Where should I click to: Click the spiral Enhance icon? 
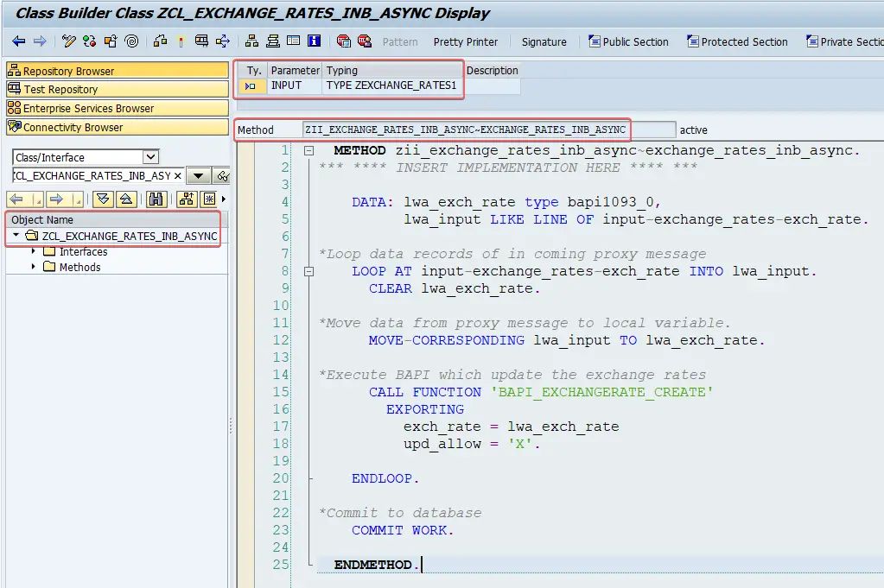click(x=131, y=41)
